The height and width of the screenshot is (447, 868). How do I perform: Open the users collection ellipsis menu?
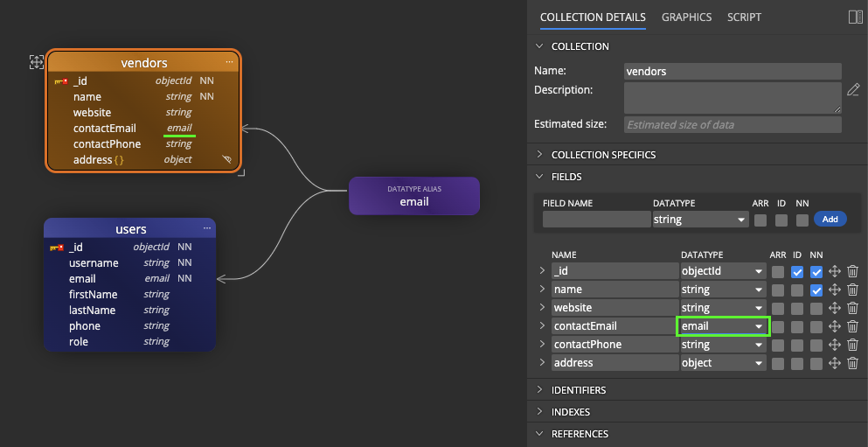click(207, 229)
